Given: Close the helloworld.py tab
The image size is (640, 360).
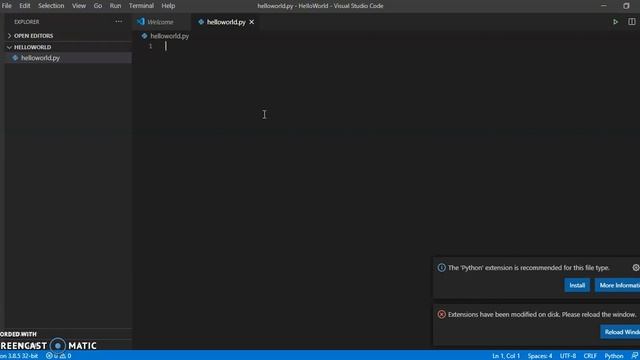Looking at the screenshot, I should 252,22.
